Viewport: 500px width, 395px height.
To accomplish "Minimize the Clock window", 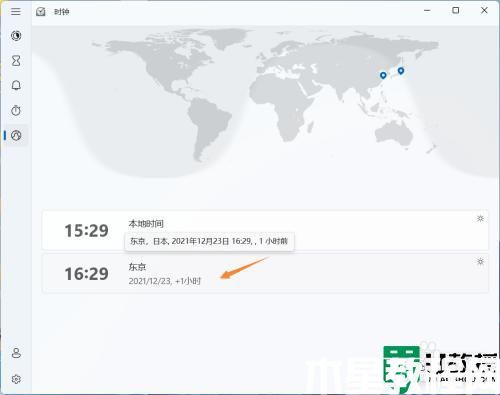I will click(427, 11).
